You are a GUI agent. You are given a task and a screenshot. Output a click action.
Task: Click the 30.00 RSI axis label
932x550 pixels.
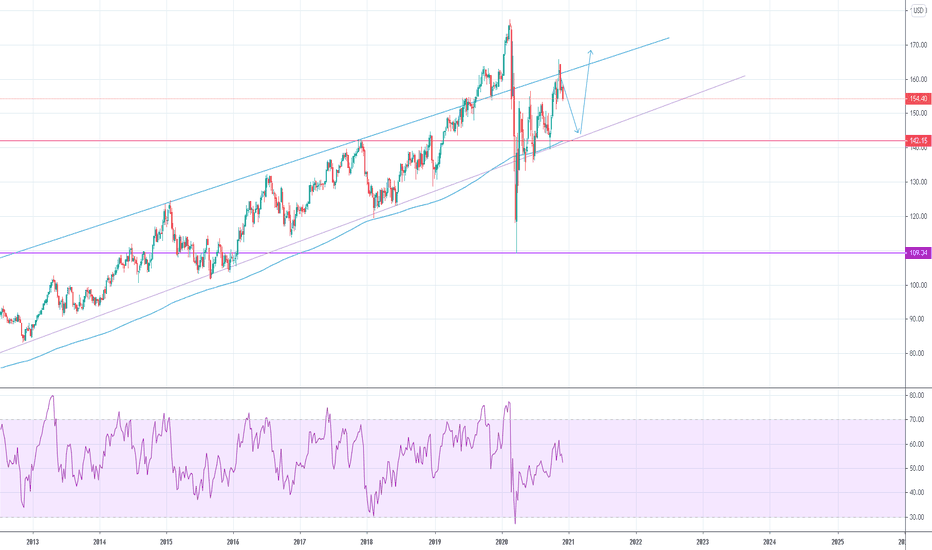click(917, 517)
